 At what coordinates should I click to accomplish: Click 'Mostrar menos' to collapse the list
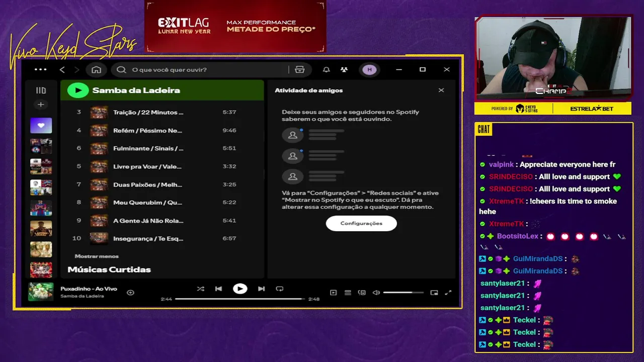click(97, 256)
